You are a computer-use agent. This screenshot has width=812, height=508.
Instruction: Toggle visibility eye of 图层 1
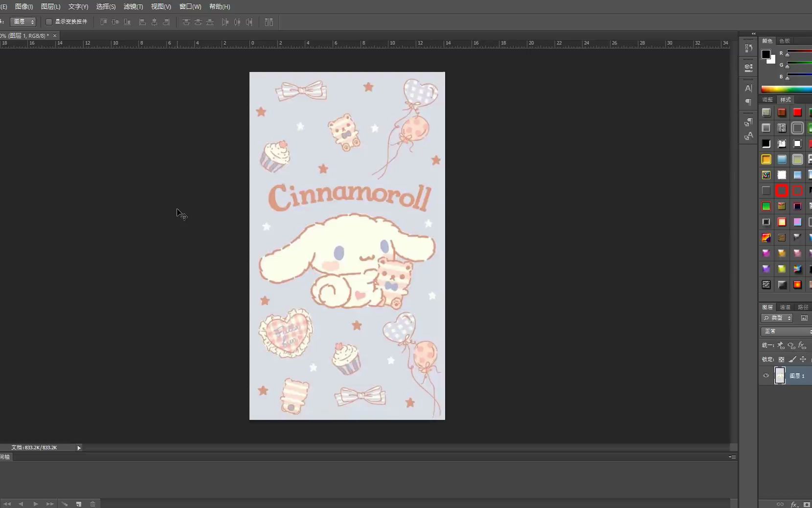click(766, 376)
